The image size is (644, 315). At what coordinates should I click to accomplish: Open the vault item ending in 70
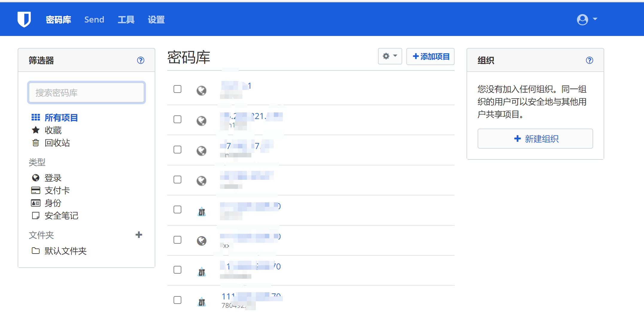pyautogui.click(x=251, y=266)
